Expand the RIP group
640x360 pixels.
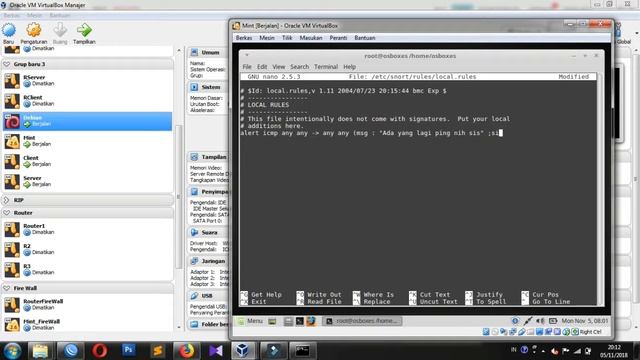click(x=7, y=200)
